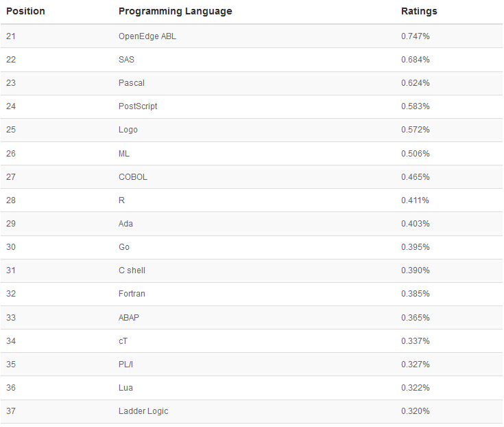The image size is (504, 427).
Task: Click the Go language entry
Action: pyautogui.click(x=123, y=247)
